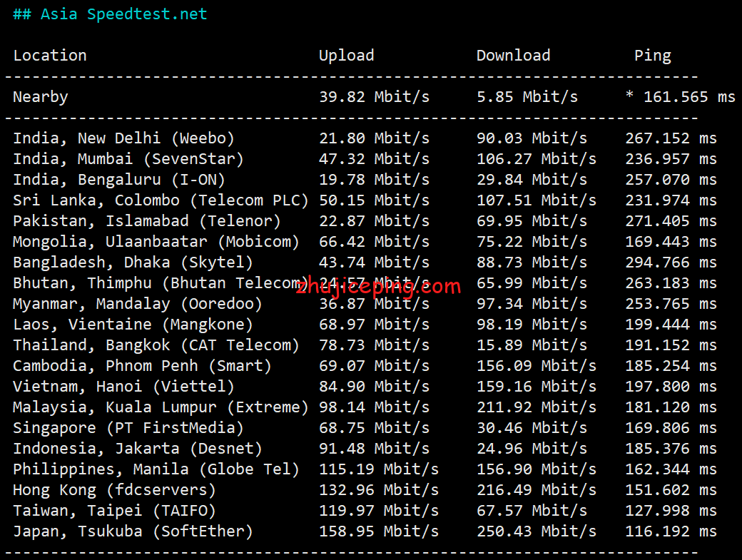742x560 pixels.
Task: Select 'Bangladesh, Dhaka (Skytel)' row
Action: point(365,263)
